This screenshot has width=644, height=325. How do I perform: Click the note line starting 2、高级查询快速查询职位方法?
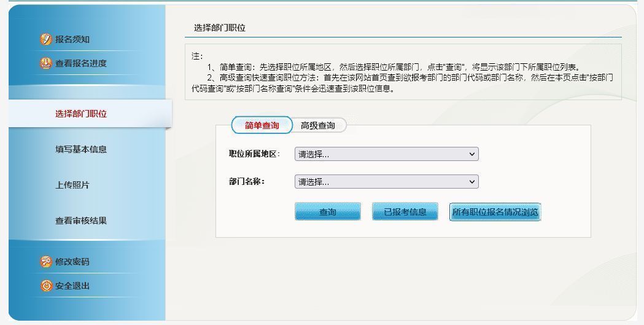pyautogui.click(x=403, y=82)
